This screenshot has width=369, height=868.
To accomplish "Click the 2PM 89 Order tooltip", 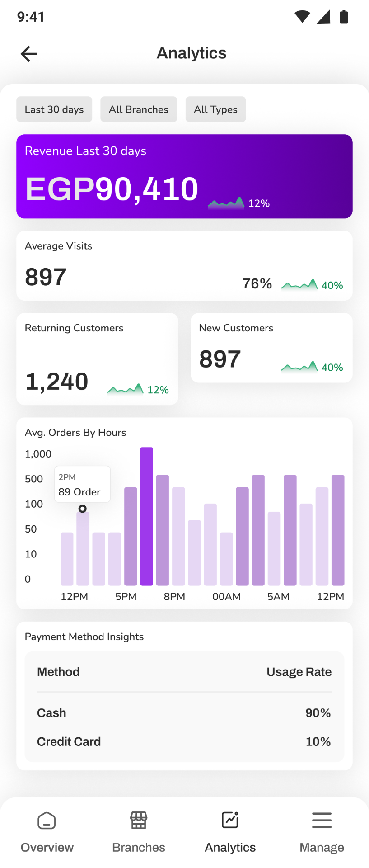I will point(83,484).
